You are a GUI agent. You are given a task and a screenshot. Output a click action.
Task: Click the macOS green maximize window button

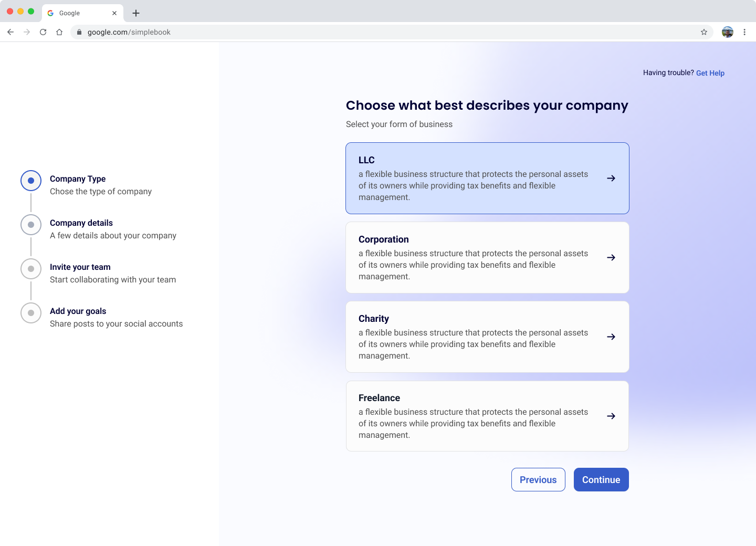click(31, 11)
